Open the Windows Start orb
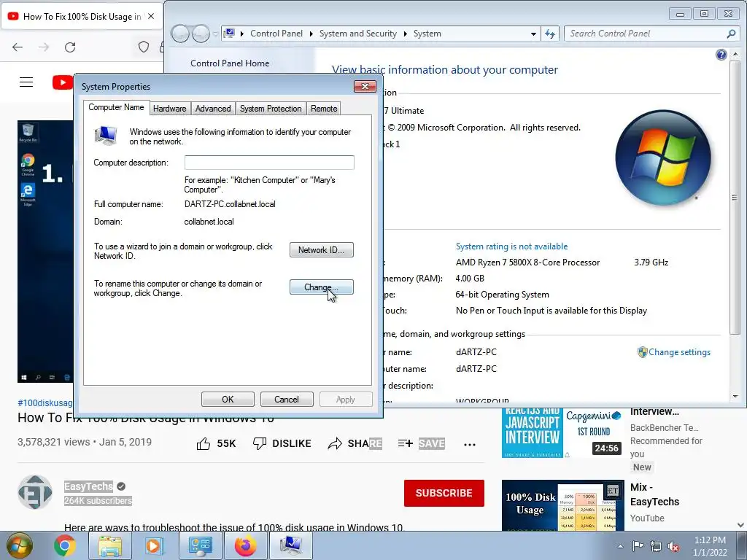747x560 pixels. pos(19,545)
